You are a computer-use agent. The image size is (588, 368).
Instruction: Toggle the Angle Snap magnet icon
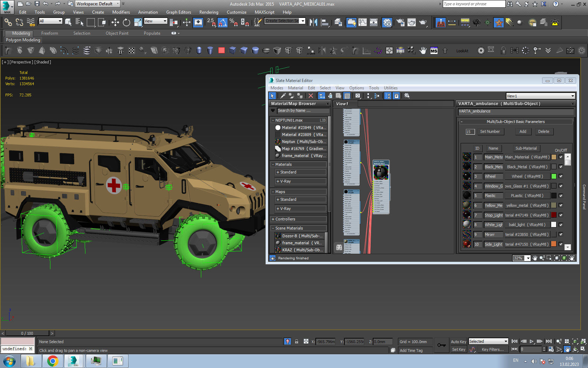pyautogui.click(x=223, y=22)
